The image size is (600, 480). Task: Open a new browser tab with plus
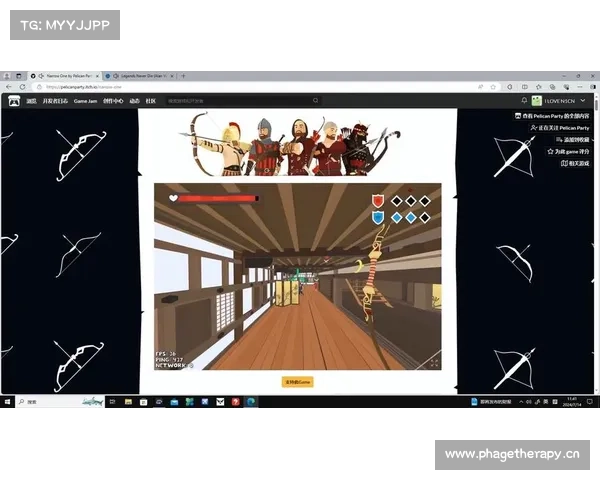(183, 76)
